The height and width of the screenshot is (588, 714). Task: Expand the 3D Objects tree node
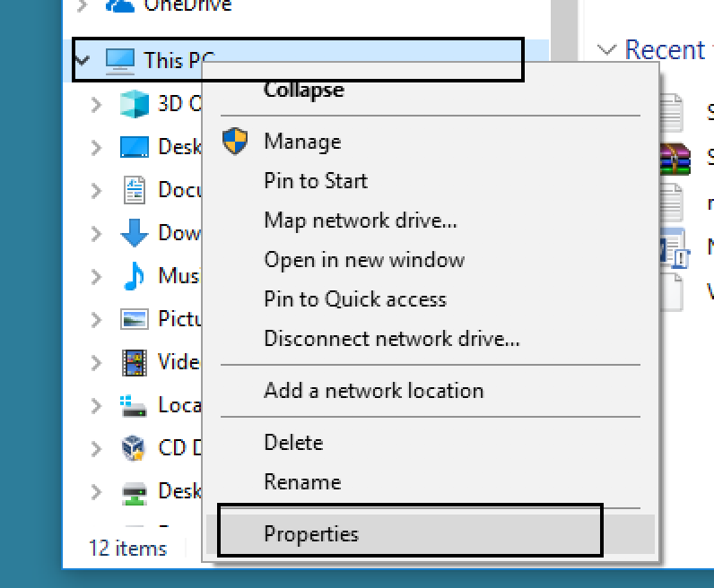[96, 104]
